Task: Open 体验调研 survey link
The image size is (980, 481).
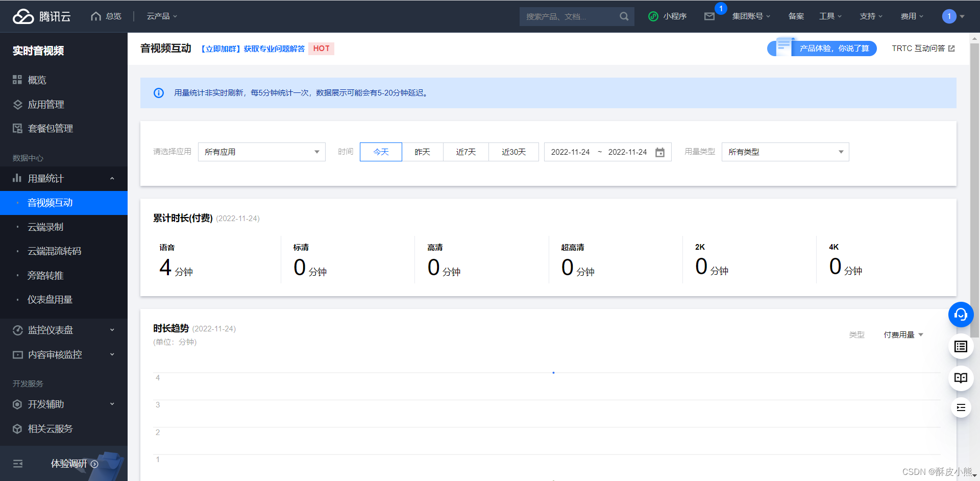Action: (x=75, y=464)
